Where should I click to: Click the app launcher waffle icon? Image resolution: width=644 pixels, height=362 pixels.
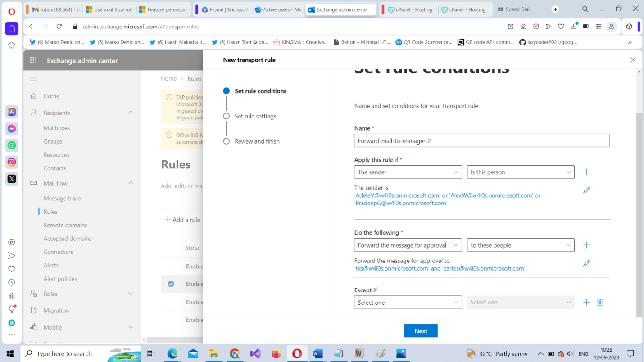tap(33, 60)
